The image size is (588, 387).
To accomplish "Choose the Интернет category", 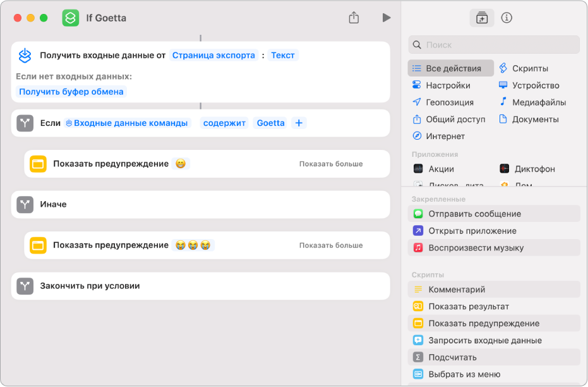I will (445, 136).
